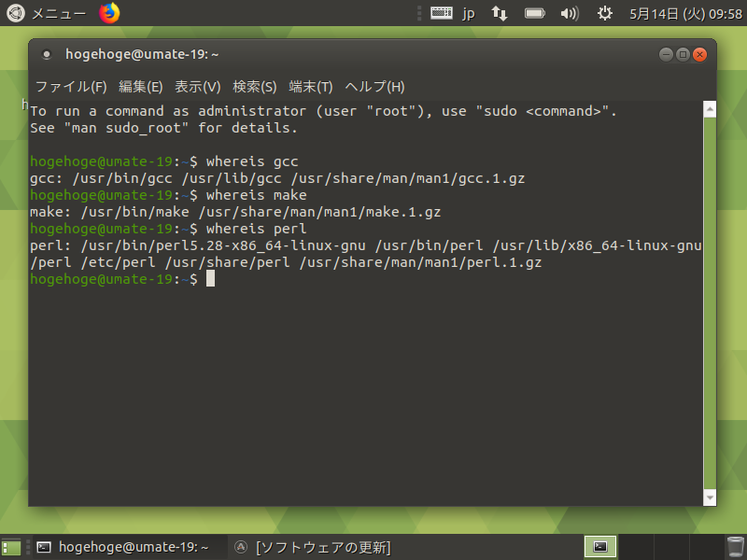
Task: Open the 端末(T) terminal menu
Action: click(311, 87)
